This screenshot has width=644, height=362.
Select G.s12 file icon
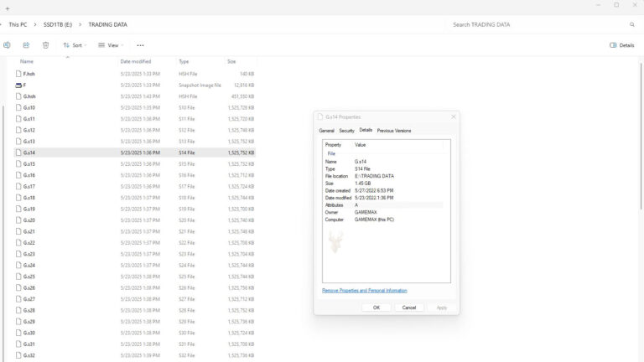18,130
